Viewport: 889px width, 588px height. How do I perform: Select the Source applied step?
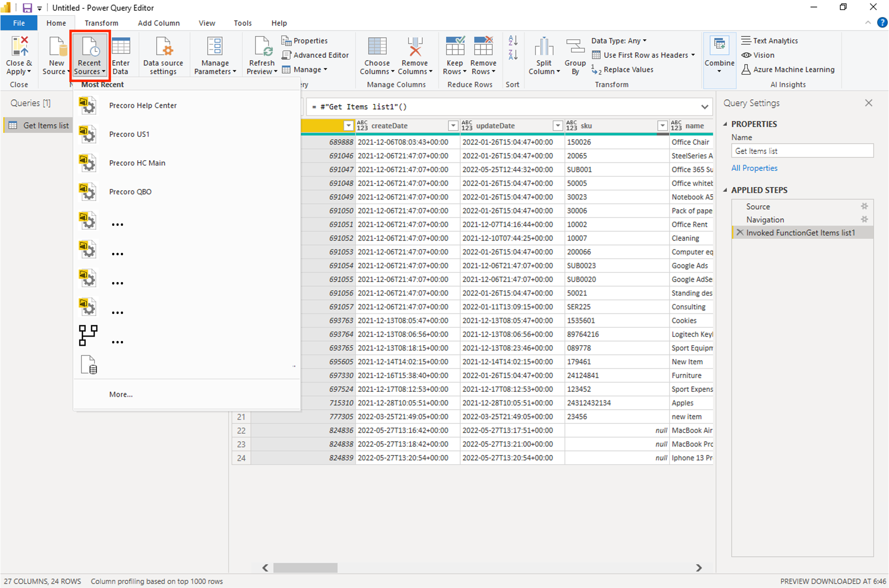pos(802,207)
